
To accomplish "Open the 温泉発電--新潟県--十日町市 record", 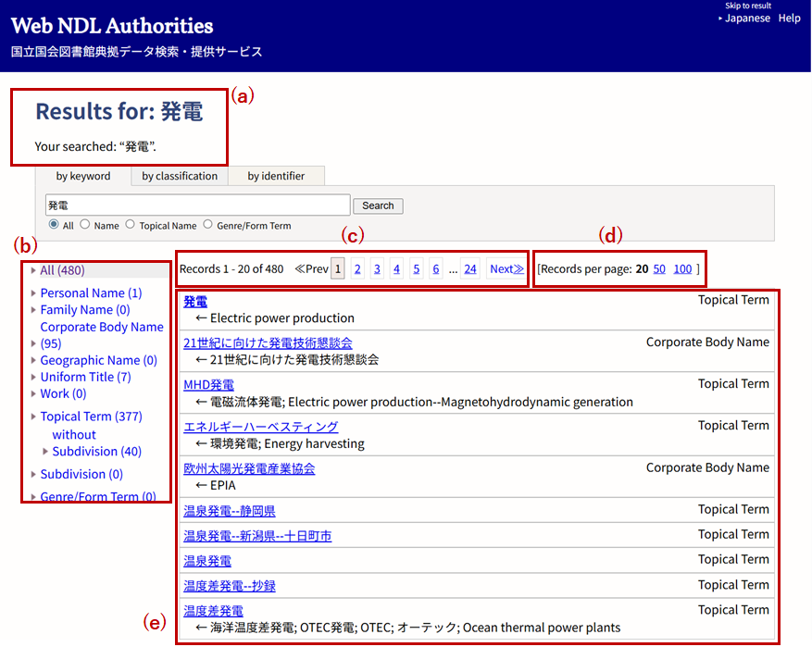I will coord(257,536).
